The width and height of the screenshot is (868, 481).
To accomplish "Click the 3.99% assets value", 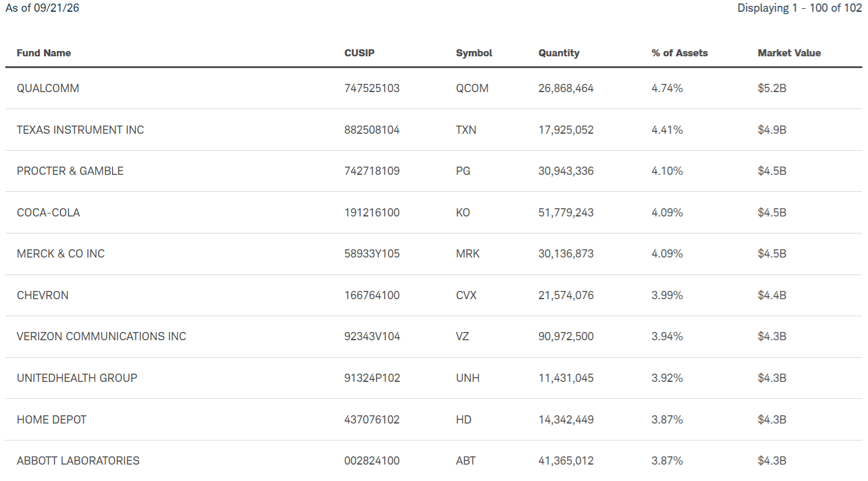I will click(667, 295).
